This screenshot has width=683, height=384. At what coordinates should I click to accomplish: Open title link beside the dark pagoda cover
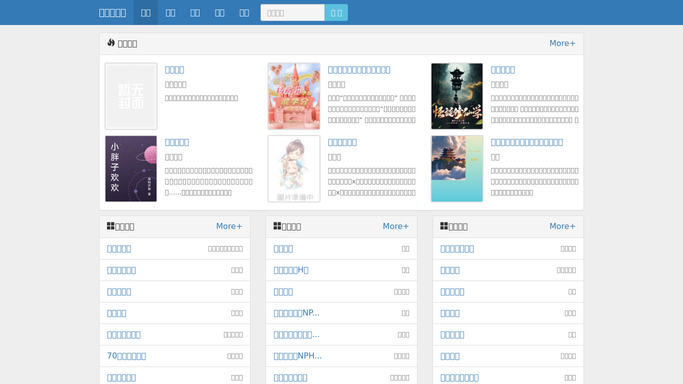pyautogui.click(x=503, y=70)
